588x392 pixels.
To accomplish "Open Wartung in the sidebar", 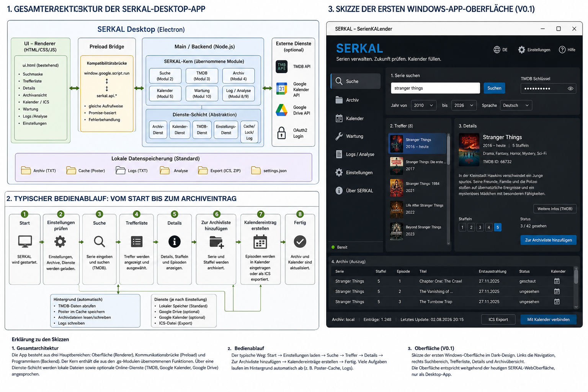I will coord(356,136).
